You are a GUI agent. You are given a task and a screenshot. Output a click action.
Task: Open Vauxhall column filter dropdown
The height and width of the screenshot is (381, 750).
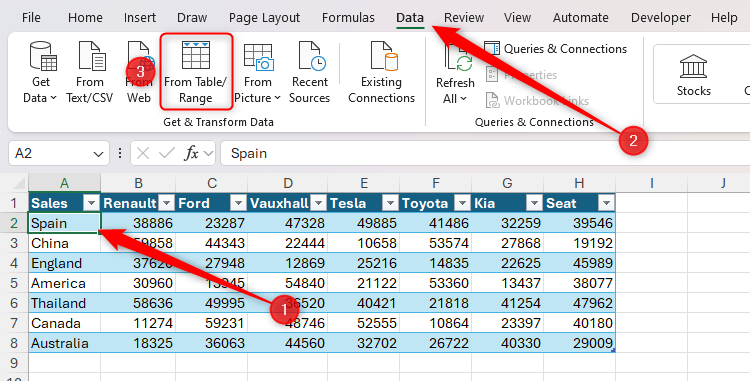pos(318,203)
